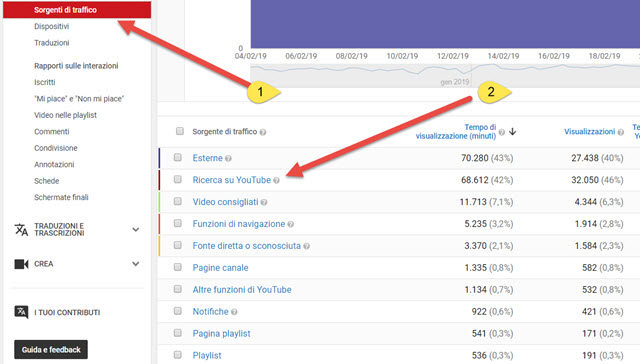Open the Traduzioni e Trascrizioni translate icon

[21, 230]
